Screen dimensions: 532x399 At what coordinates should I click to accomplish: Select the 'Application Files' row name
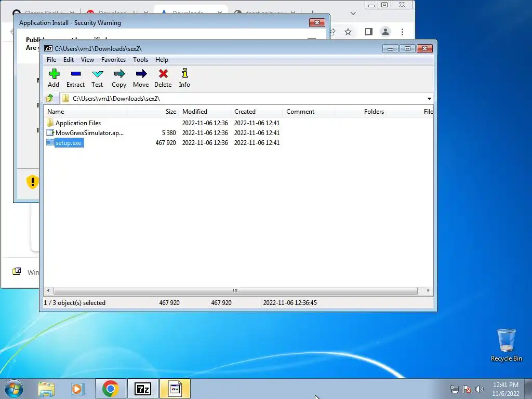pyautogui.click(x=78, y=123)
